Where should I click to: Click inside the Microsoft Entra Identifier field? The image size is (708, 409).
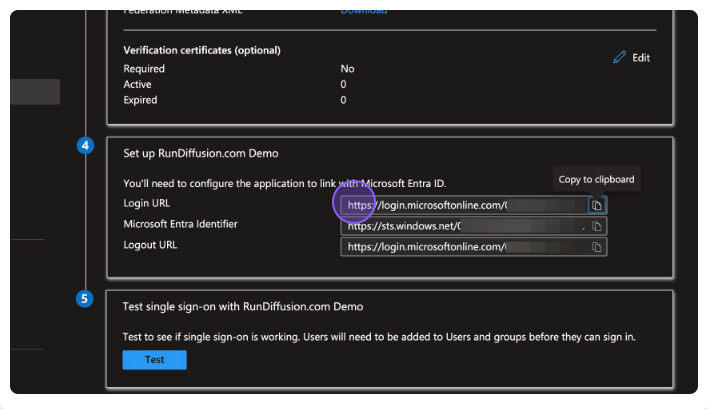click(x=460, y=226)
